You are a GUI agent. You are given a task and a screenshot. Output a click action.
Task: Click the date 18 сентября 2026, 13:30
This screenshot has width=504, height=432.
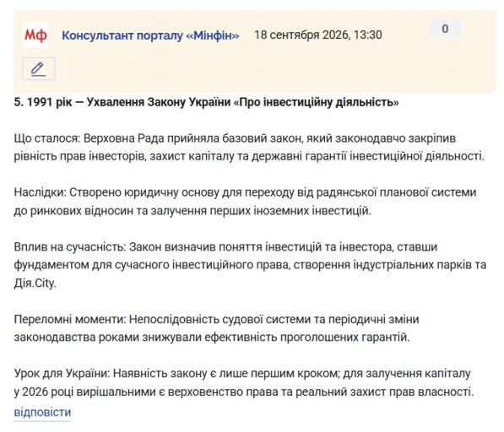(x=318, y=35)
